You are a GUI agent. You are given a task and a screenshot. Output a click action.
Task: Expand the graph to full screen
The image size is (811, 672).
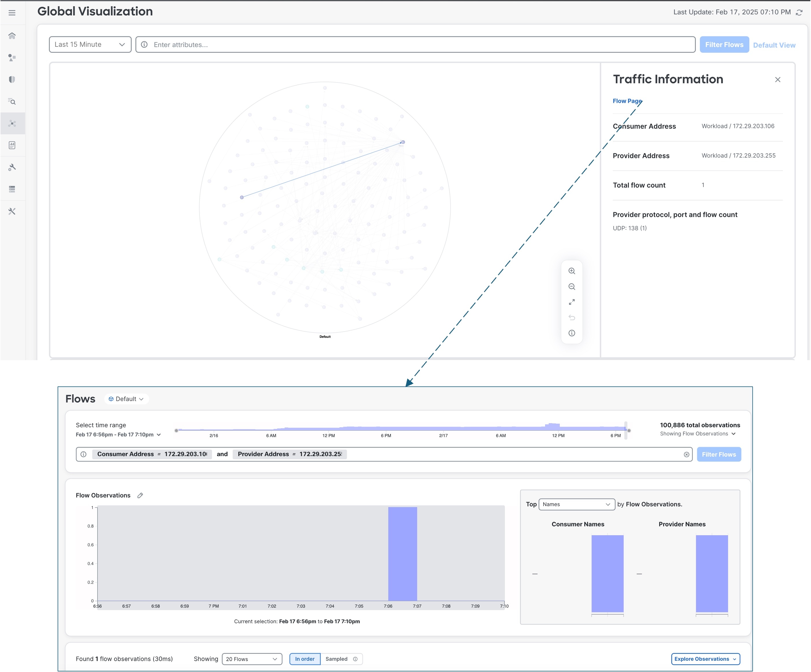tap(572, 302)
